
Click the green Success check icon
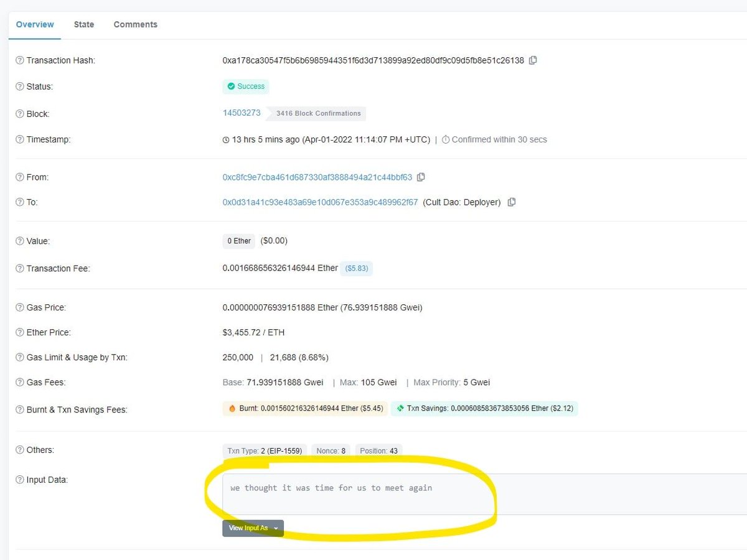232,86
